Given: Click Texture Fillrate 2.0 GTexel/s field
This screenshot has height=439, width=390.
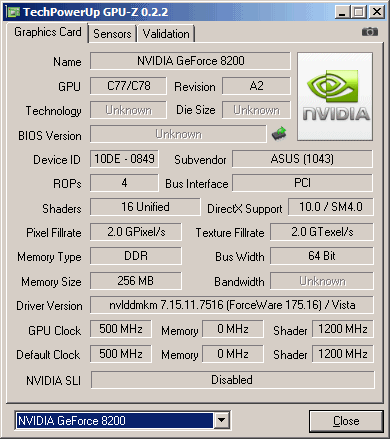Looking at the screenshot, I should (322, 232).
